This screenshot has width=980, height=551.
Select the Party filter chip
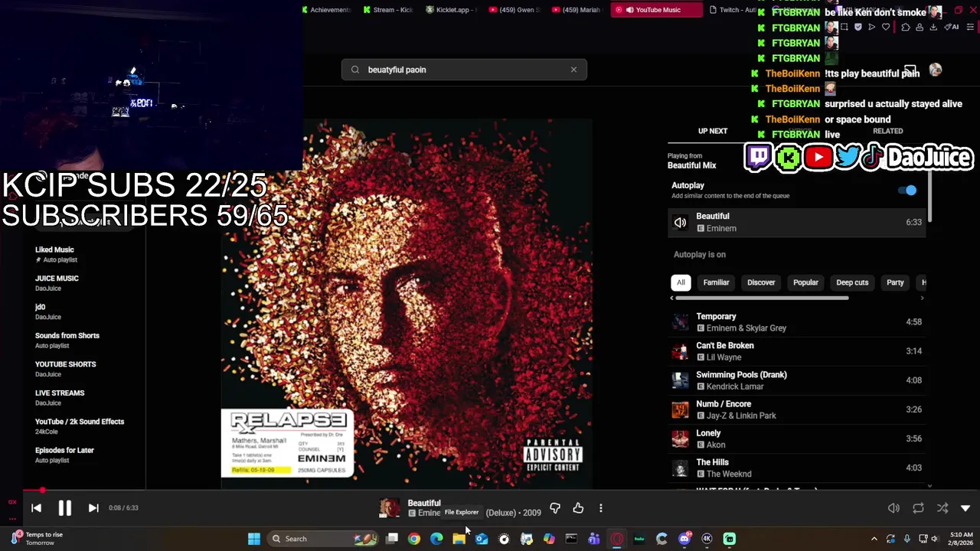pos(895,282)
